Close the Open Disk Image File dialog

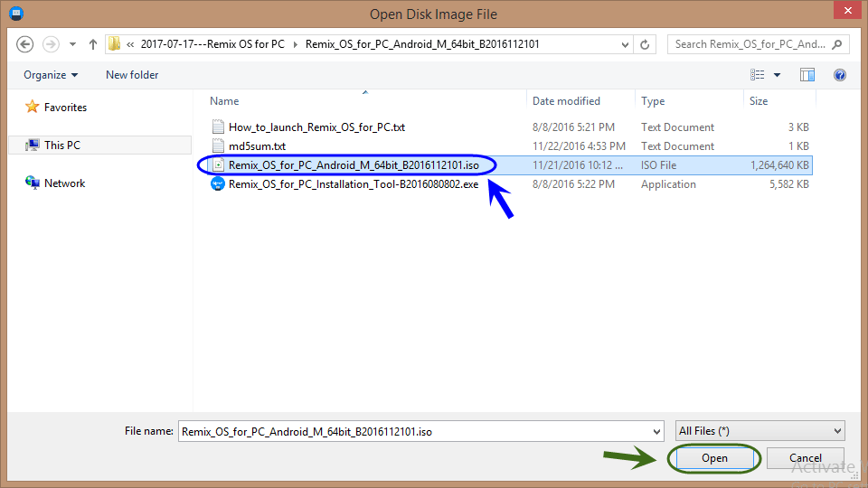point(847,10)
